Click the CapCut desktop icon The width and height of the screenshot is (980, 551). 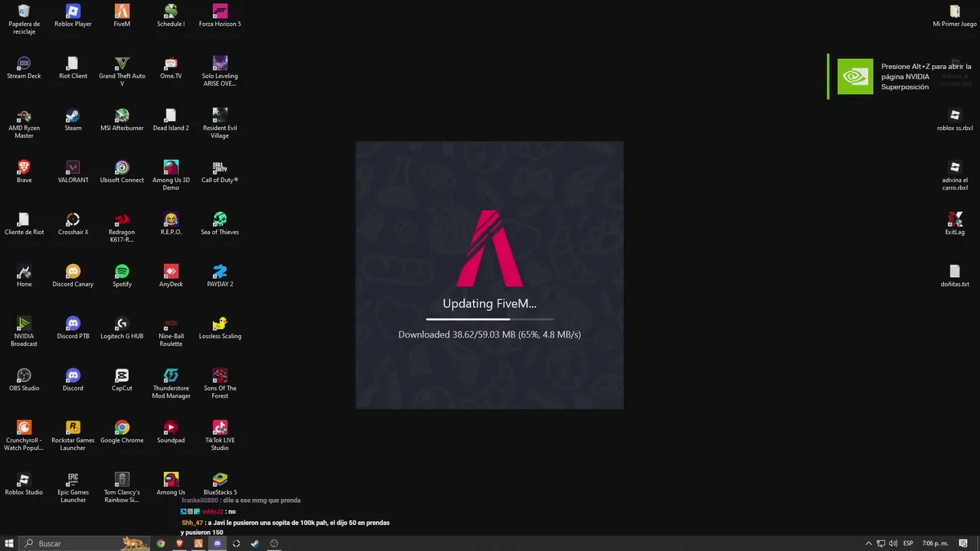[122, 380]
